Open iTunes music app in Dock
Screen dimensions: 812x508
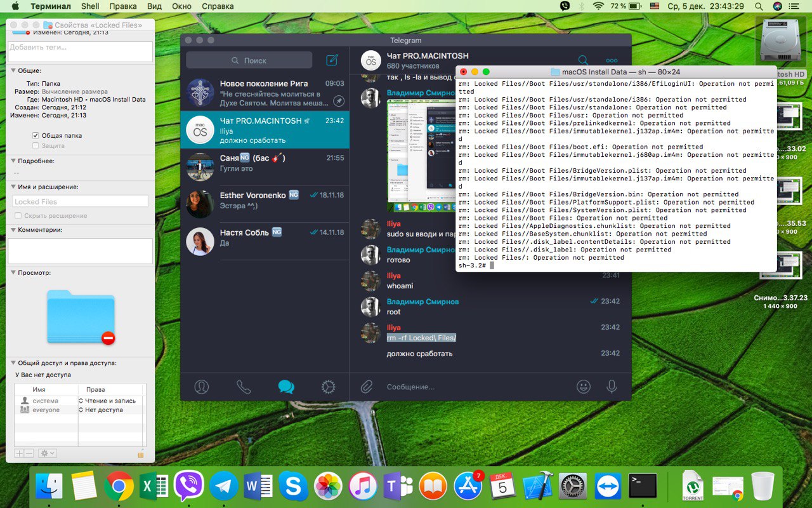tap(363, 486)
